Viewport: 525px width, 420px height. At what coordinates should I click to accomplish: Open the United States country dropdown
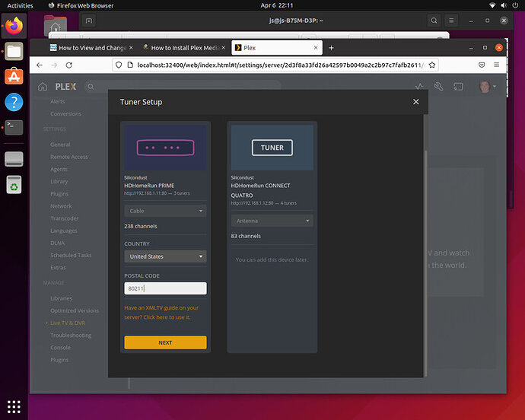165,256
